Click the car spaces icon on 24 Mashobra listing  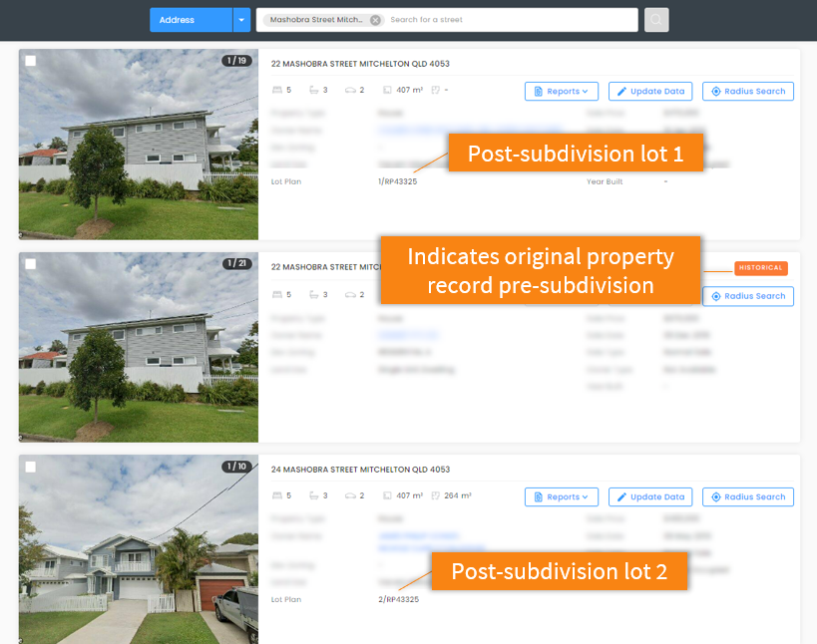[x=350, y=495]
